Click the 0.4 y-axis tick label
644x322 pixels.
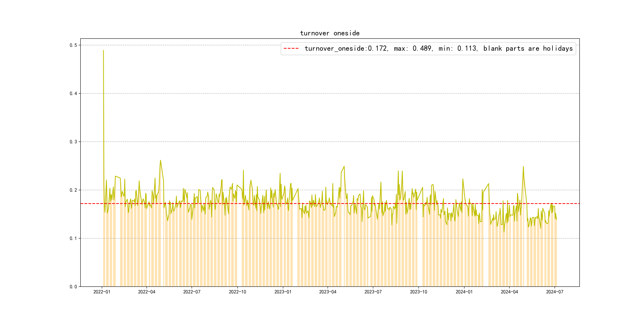[x=73, y=93]
